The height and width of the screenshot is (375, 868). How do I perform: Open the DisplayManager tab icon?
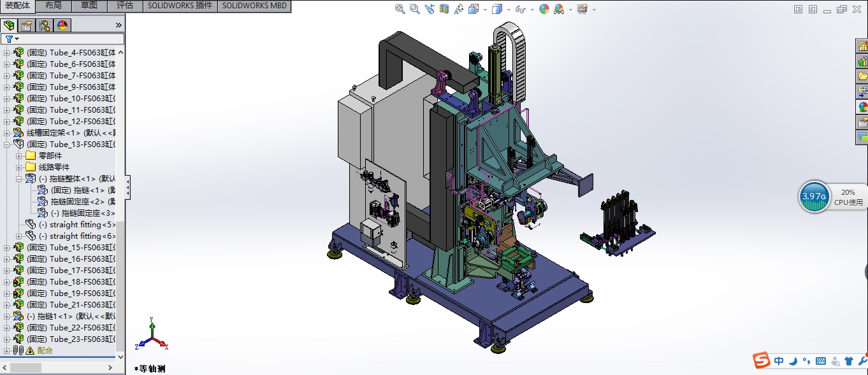(62, 25)
